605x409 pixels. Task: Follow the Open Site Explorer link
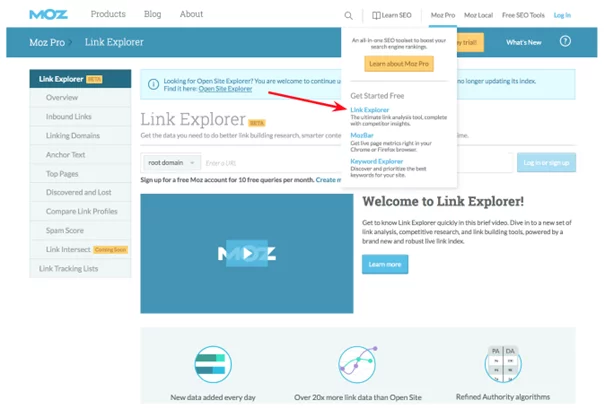[225, 89]
